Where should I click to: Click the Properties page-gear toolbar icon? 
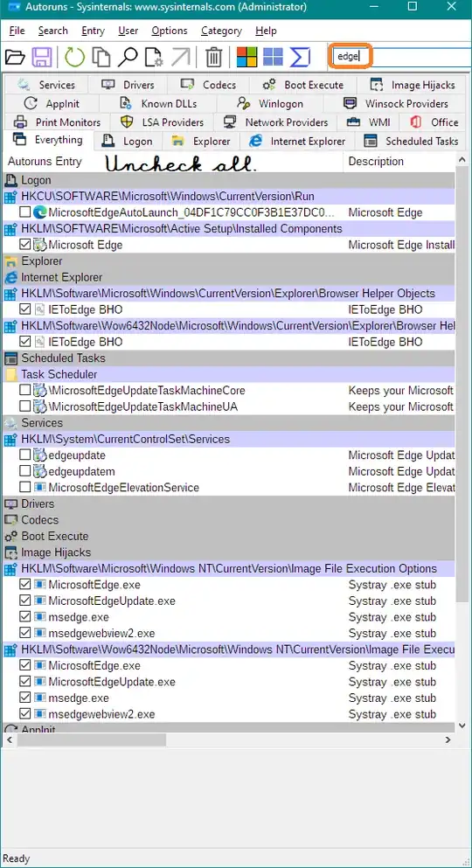tap(154, 57)
